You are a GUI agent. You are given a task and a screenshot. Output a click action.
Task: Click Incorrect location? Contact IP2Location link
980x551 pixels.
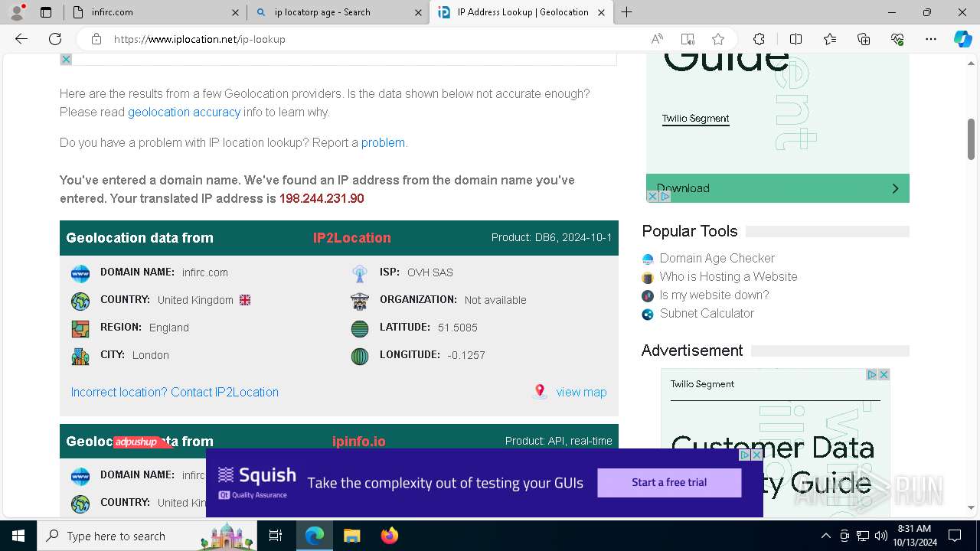click(x=175, y=392)
